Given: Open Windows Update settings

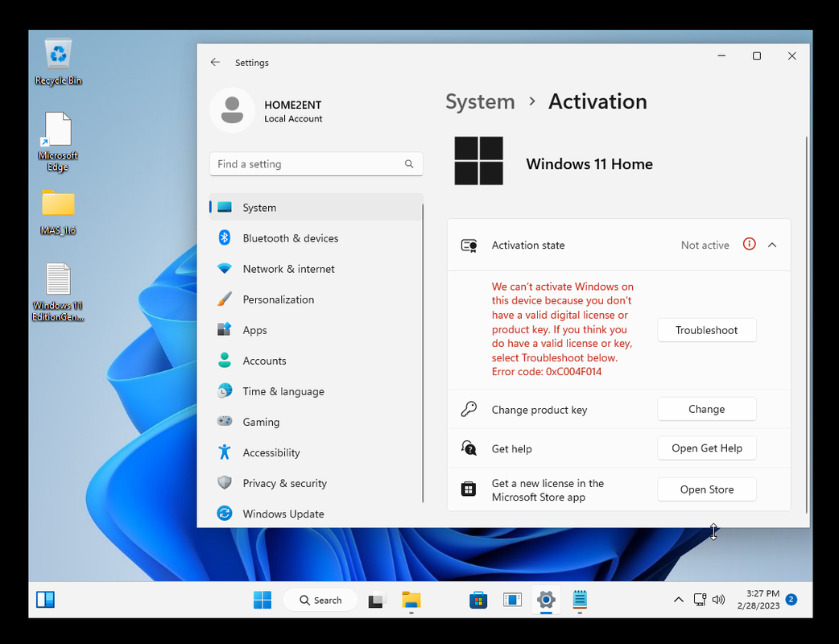Looking at the screenshot, I should 316,514.
